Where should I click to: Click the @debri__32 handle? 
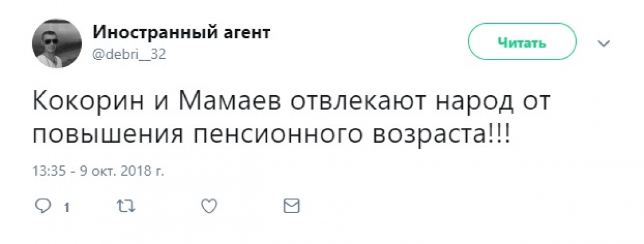pos(129,54)
